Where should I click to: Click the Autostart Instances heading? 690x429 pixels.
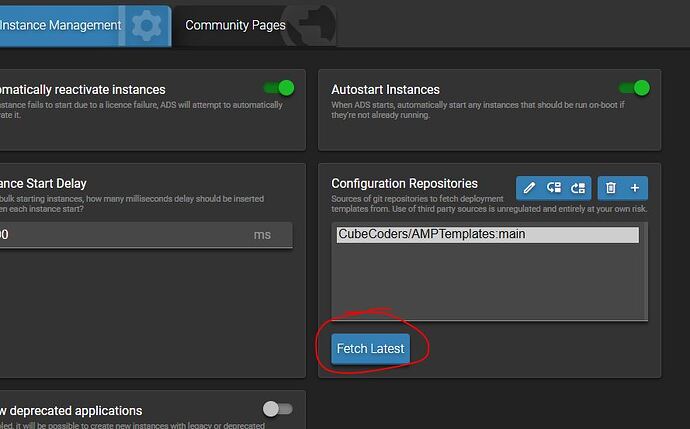coord(385,90)
